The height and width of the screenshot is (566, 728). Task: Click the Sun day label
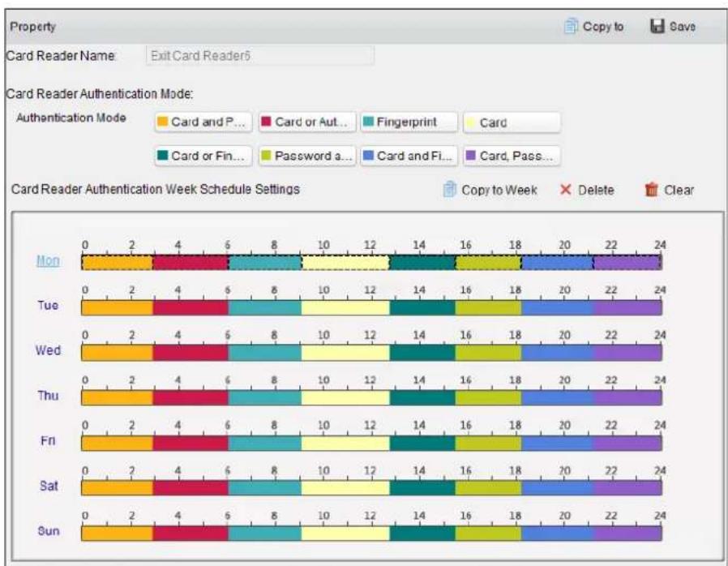click(49, 530)
